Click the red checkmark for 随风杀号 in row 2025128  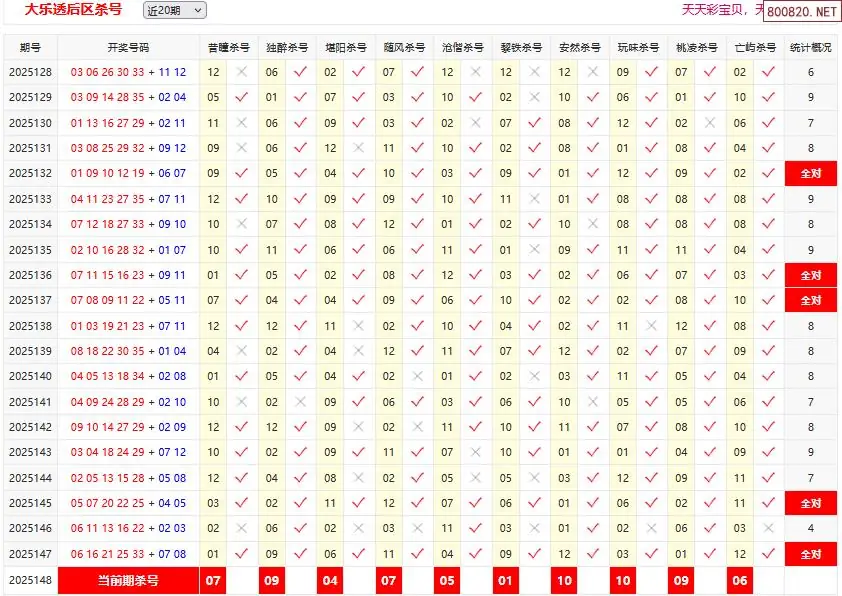click(418, 72)
